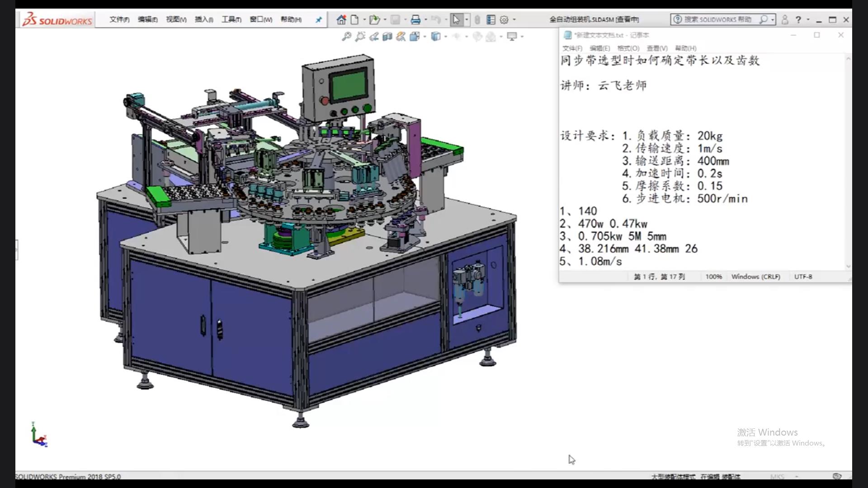This screenshot has width=868, height=488.
Task: Open SolidWorks 工具(T) menu
Action: [231, 19]
